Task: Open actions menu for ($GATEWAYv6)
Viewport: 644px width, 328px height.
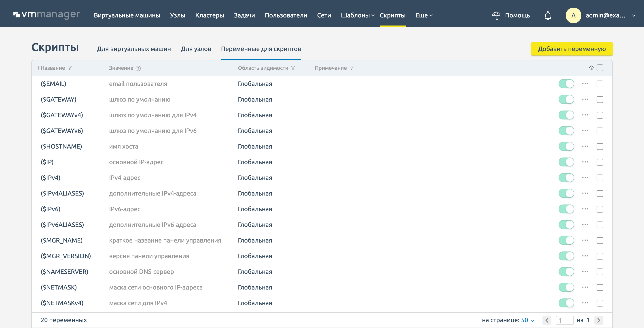Action: (585, 131)
